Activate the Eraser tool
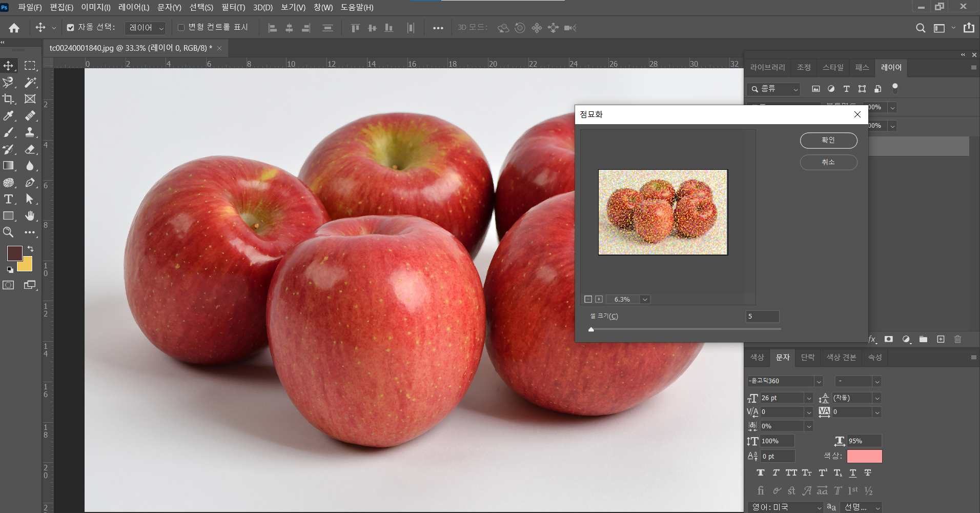 coord(30,149)
